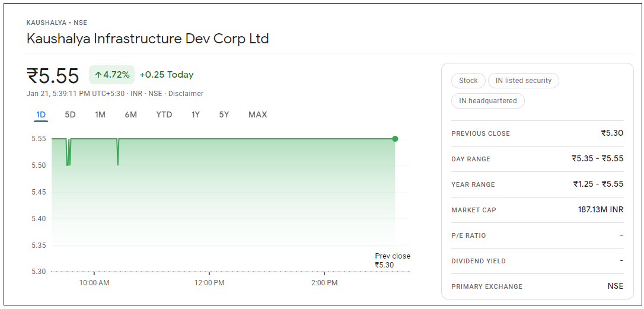Click the IN headquartered chip
This screenshot has height=309, width=644.
pyautogui.click(x=488, y=101)
